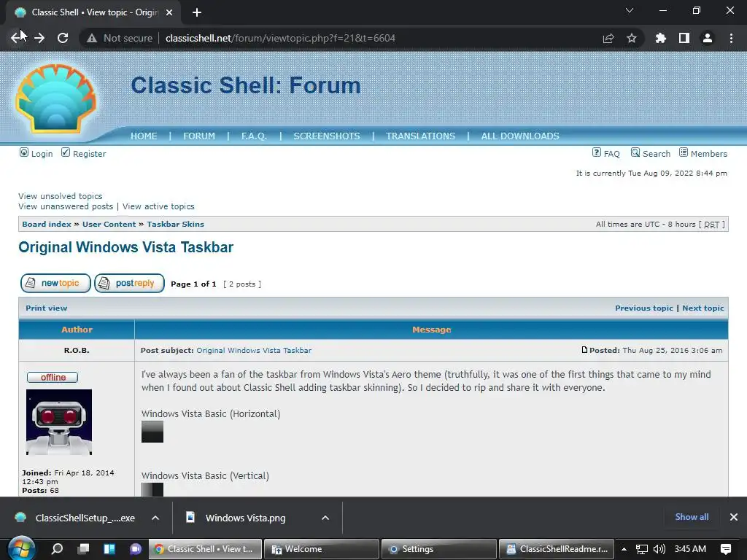The height and width of the screenshot is (560, 747).
Task: Go forward with the browser forward arrow
Action: click(x=39, y=38)
